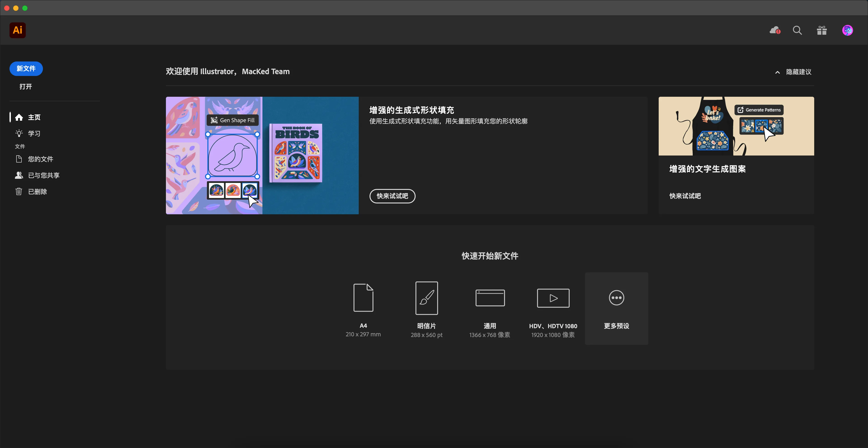Go to 主页 home section
Viewport: 868px width, 448px height.
coord(34,117)
